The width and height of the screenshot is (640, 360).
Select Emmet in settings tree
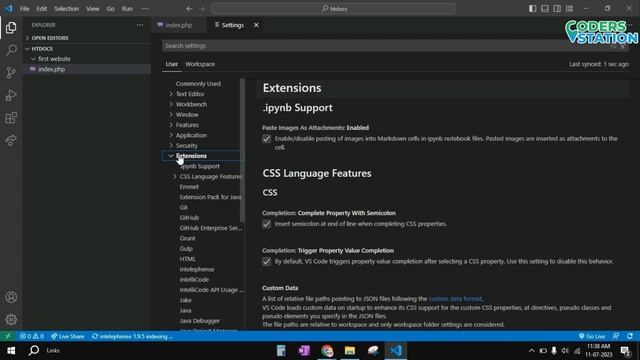189,187
